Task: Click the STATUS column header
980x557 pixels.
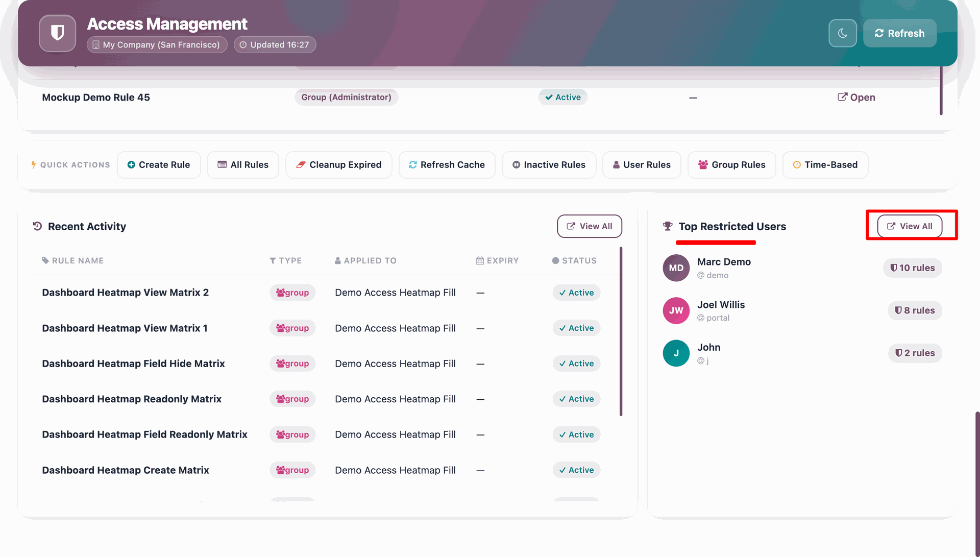Action: pyautogui.click(x=574, y=260)
